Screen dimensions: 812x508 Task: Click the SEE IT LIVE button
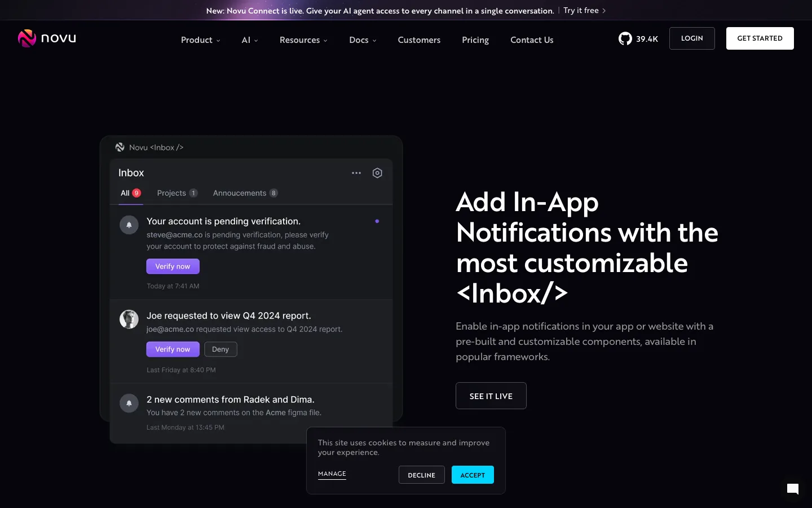[x=491, y=396]
